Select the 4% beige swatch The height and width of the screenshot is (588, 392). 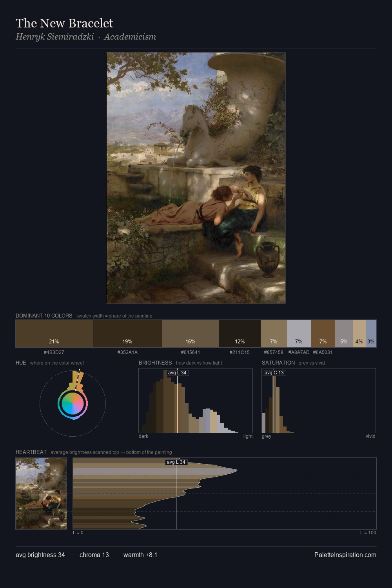pyautogui.click(x=359, y=334)
